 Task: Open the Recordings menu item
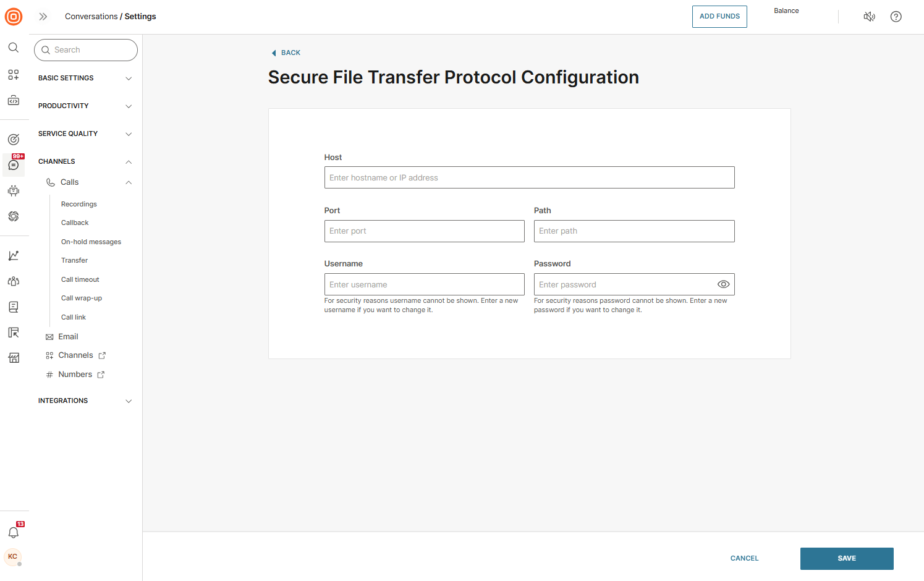click(79, 204)
